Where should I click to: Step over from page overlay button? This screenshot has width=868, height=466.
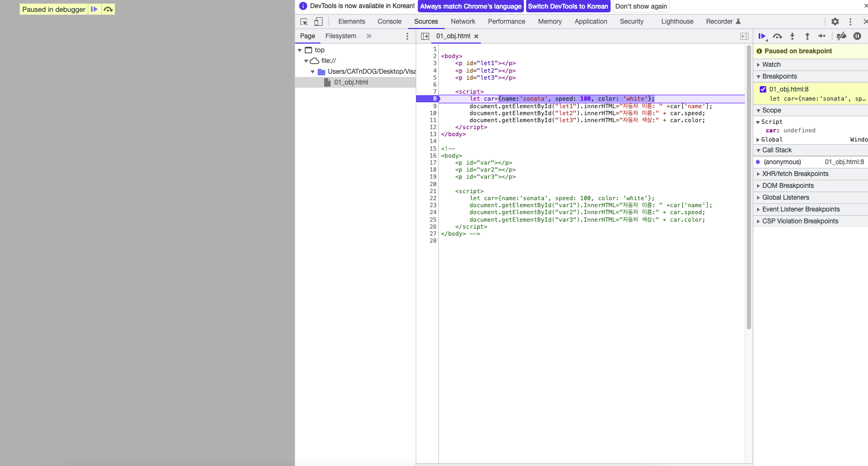pyautogui.click(x=108, y=9)
